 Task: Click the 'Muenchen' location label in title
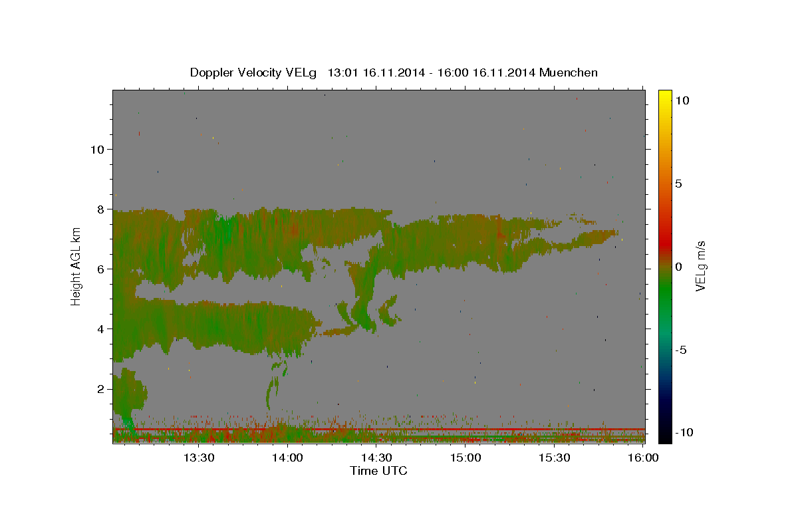click(x=569, y=72)
